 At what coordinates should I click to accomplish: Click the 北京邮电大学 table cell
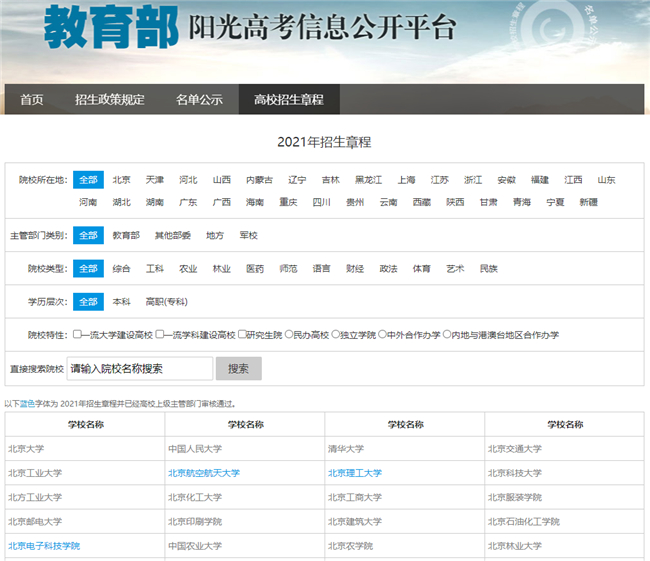[85, 522]
